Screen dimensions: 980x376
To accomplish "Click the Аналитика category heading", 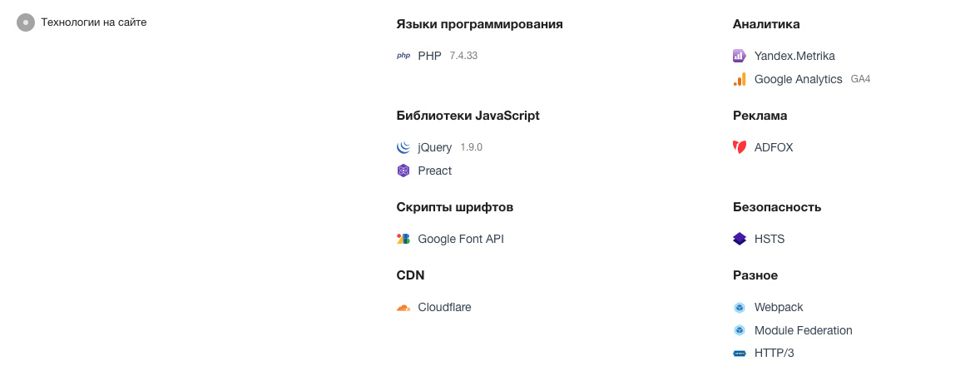I will 766,24.
